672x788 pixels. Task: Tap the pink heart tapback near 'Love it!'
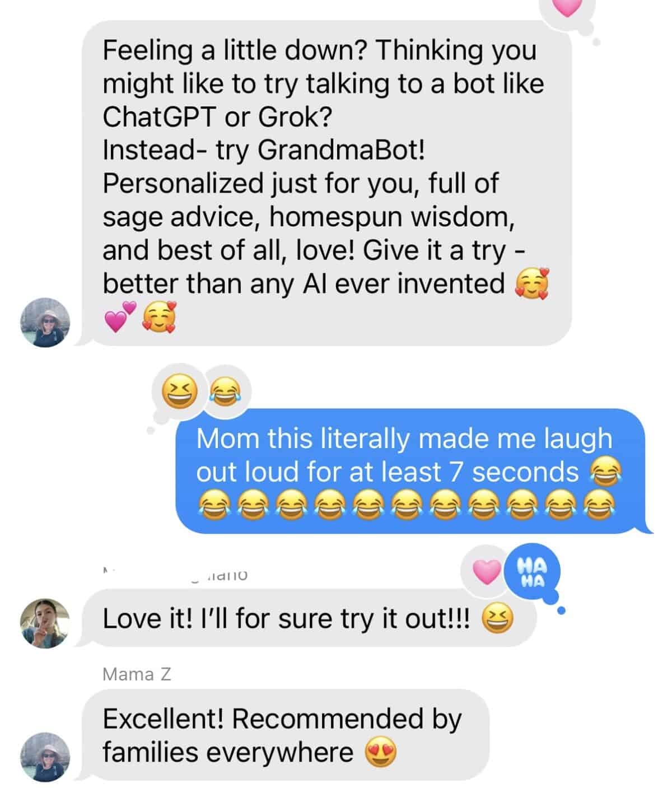[486, 572]
